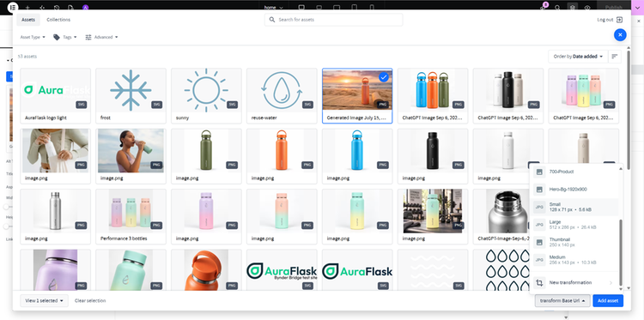This screenshot has width=644, height=320.
Task: Open the Elementor finder search icon
Action: [x=557, y=8]
